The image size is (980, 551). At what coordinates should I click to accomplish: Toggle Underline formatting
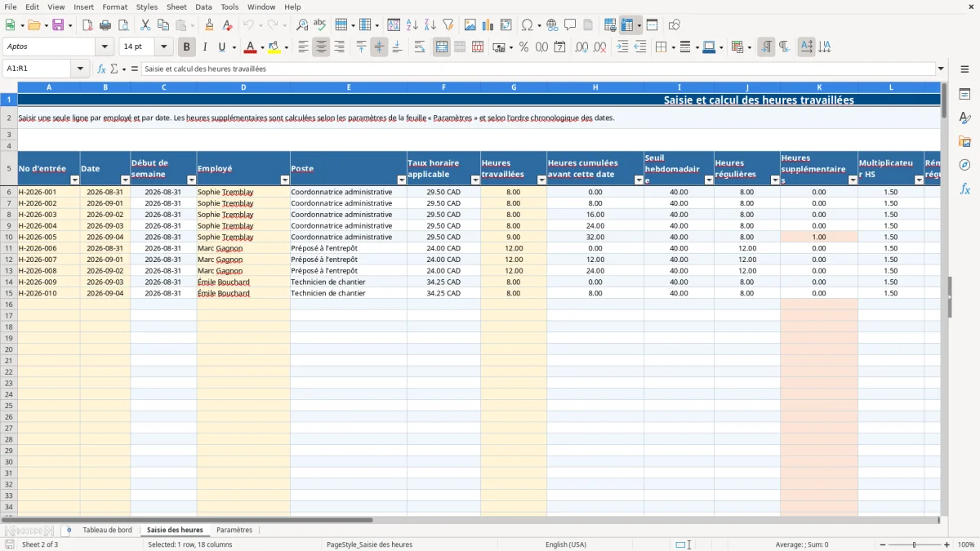[x=222, y=47]
